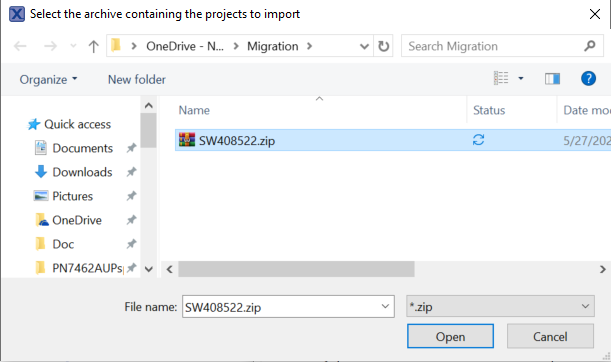Click the Search Migration field
611x362 pixels.
(495, 46)
